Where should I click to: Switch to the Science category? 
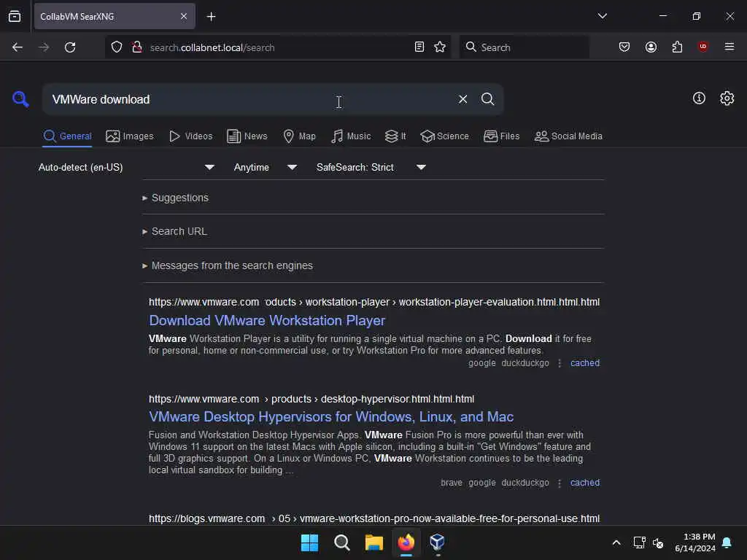(x=444, y=136)
